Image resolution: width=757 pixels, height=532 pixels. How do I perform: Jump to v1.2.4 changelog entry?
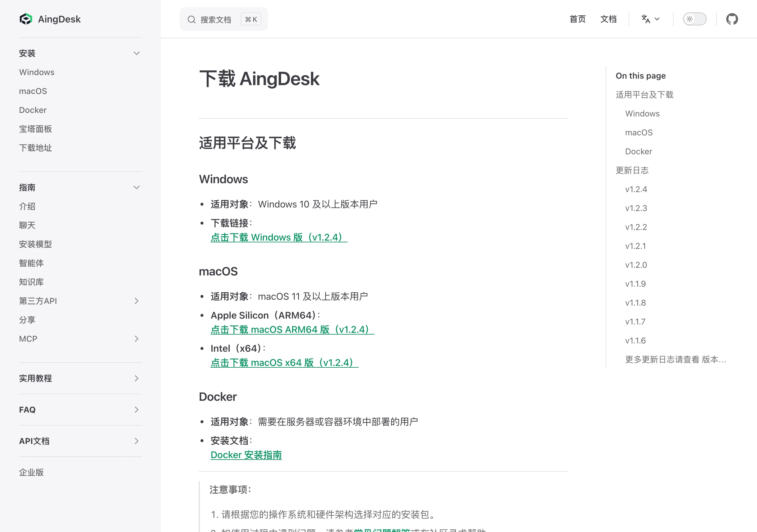(x=636, y=189)
